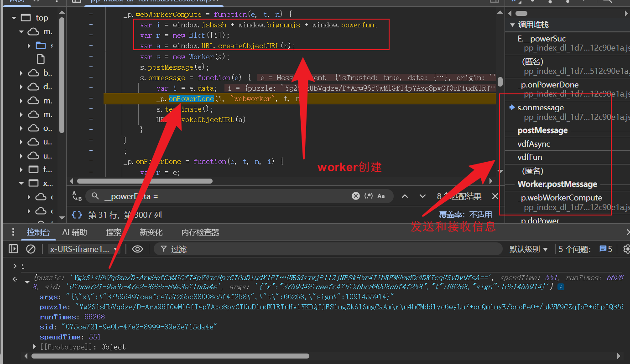Open the document file icon under folder
The height and width of the screenshot is (364, 630).
pyautogui.click(x=41, y=59)
